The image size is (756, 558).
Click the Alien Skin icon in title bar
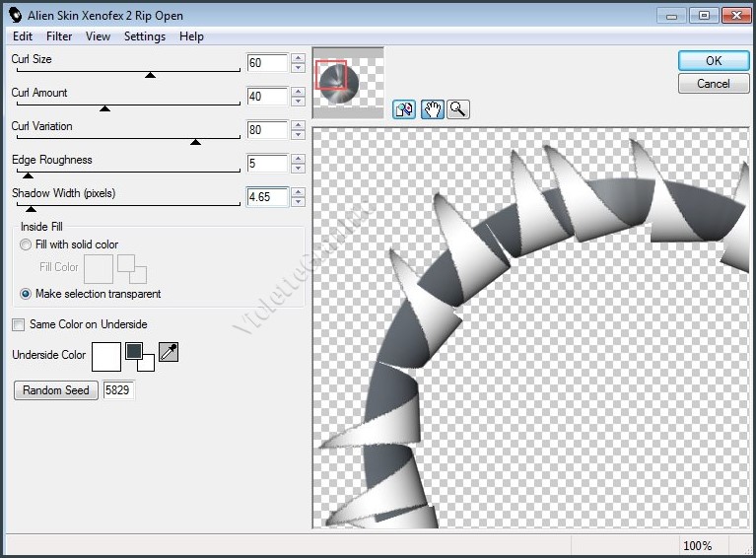pyautogui.click(x=15, y=15)
